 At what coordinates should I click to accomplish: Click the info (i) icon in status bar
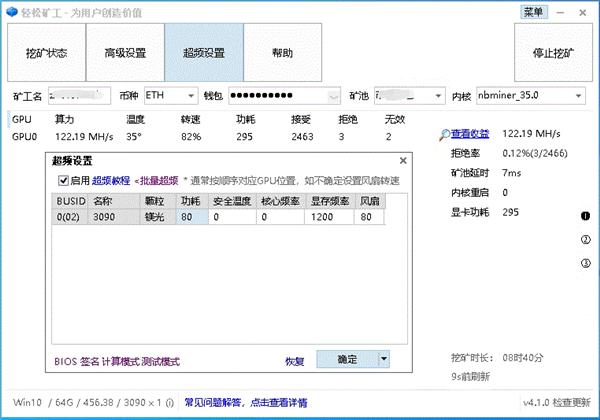tap(170, 403)
